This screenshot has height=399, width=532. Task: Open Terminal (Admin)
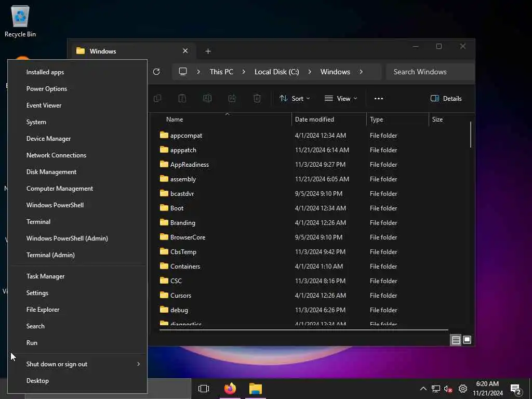click(x=77, y=255)
